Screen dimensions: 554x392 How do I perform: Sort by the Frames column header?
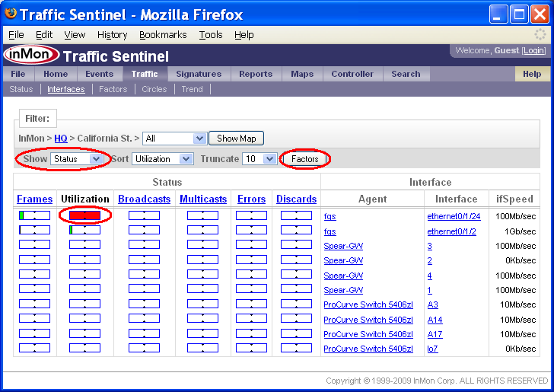[35, 199]
